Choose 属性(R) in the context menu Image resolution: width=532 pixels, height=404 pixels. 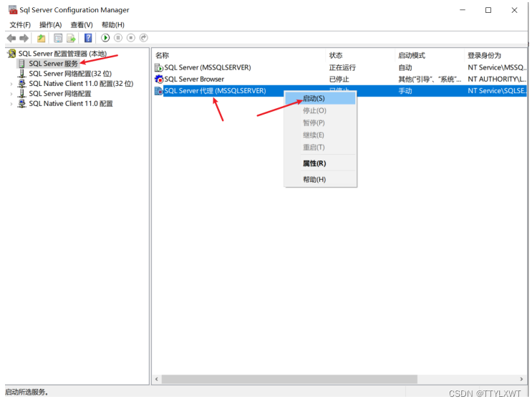[320, 163]
